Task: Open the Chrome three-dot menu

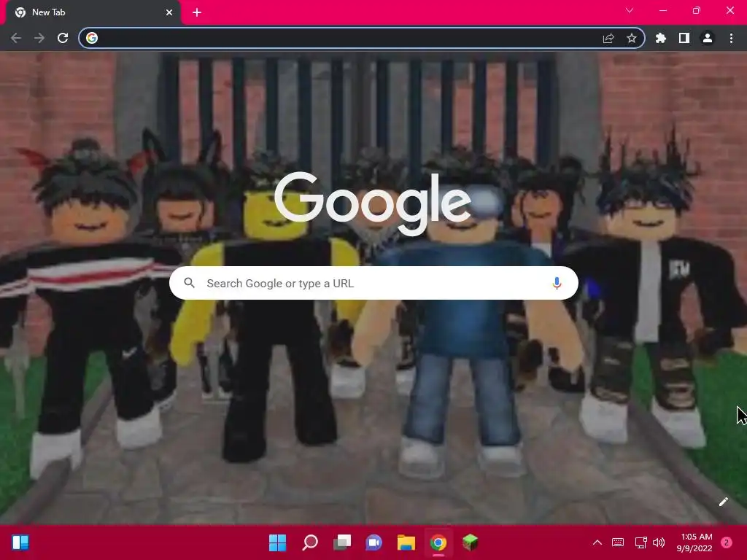Action: pos(731,38)
